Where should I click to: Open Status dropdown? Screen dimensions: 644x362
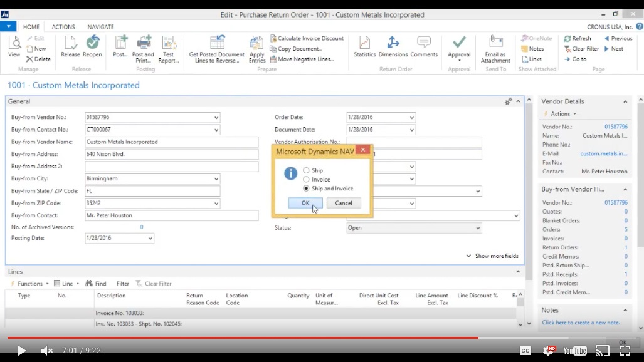point(478,228)
